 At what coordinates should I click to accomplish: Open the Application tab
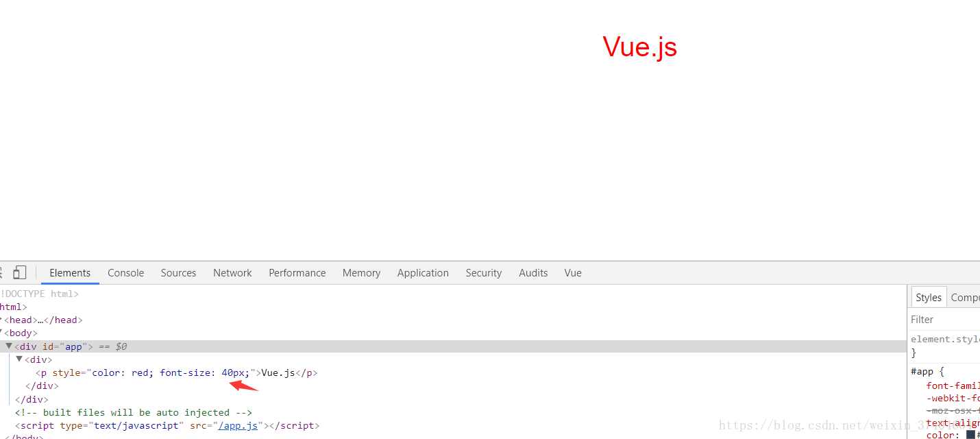(423, 273)
